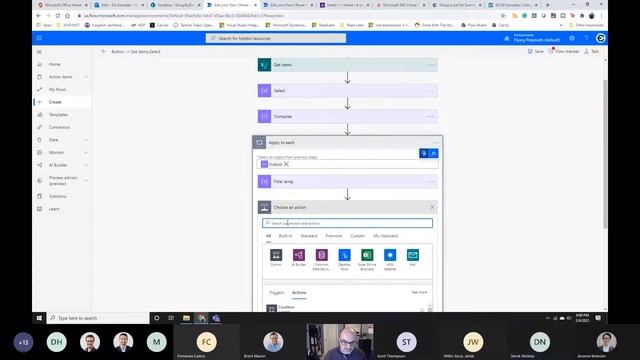The width and height of the screenshot is (640, 360).
Task: Click the Apply to each loop icon
Action: point(259,142)
